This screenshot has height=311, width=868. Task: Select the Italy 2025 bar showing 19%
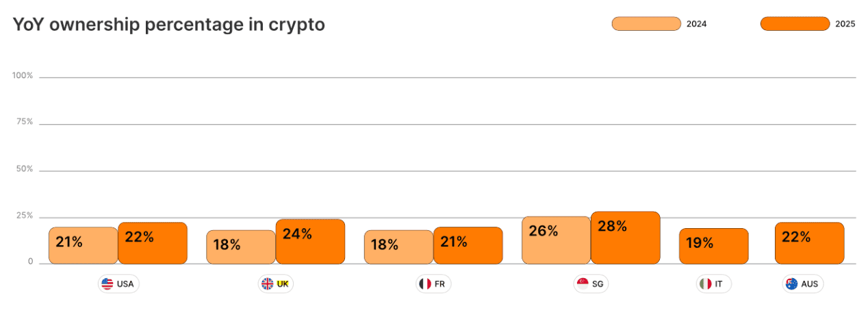pyautogui.click(x=713, y=246)
